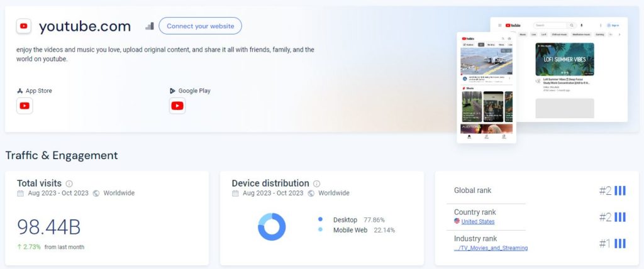Click the 2.73% growth indicator

[29, 247]
